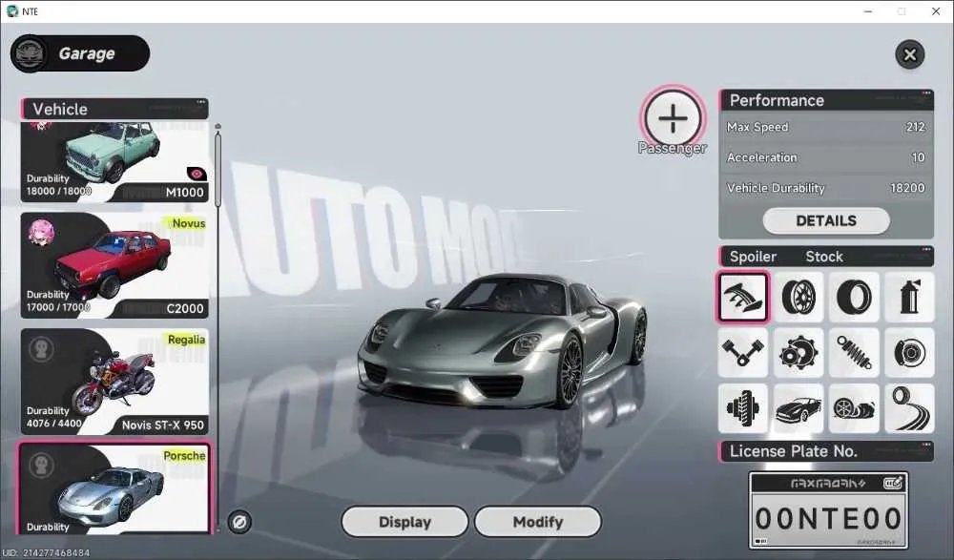
Task: Show performance DETAILS
Action: [826, 220]
